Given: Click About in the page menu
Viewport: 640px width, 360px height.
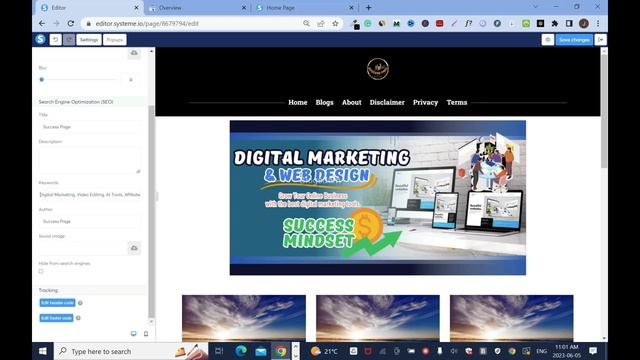Looking at the screenshot, I should (x=351, y=102).
